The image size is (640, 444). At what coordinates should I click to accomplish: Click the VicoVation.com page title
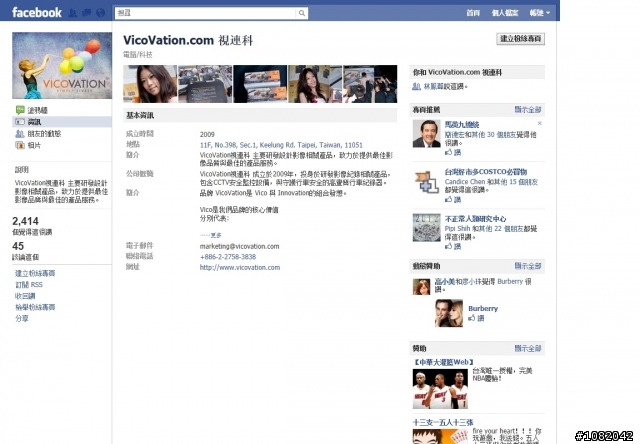[188, 40]
